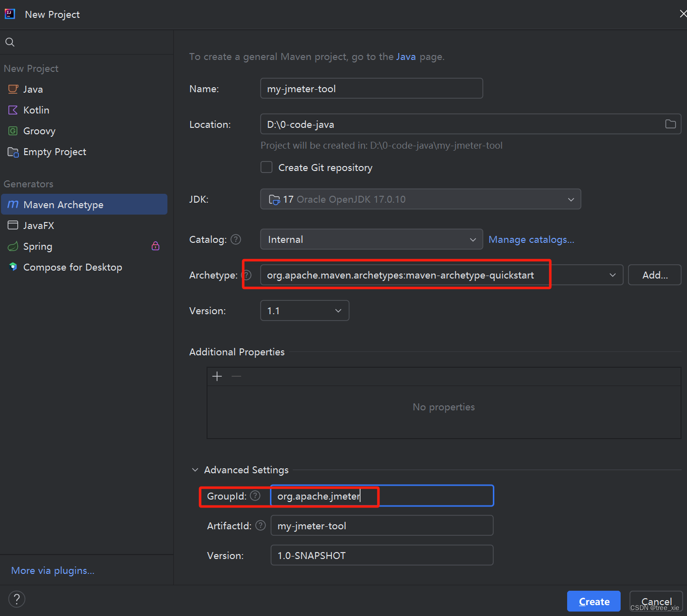This screenshot has width=687, height=616.
Task: Click the JDK folder icon in dropdown
Action: click(274, 199)
